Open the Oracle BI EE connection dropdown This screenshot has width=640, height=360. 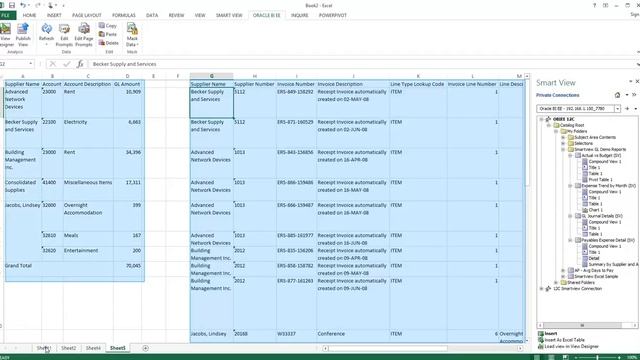617,109
